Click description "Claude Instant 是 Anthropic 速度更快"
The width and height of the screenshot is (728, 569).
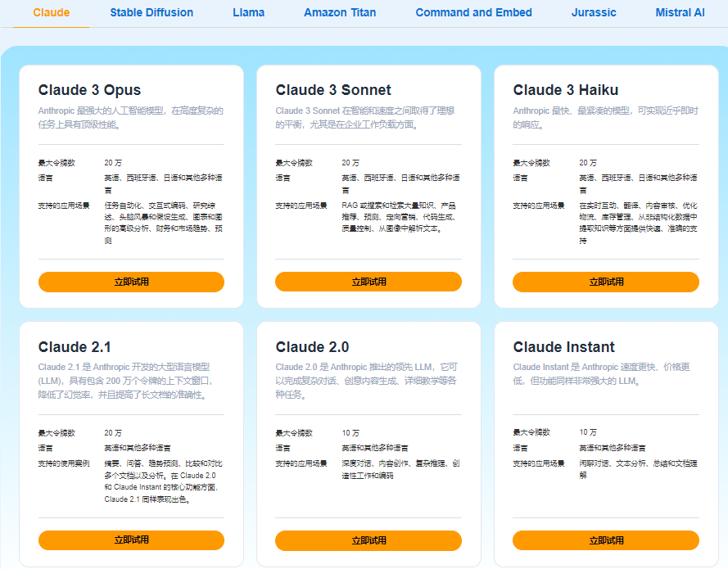coord(601,374)
